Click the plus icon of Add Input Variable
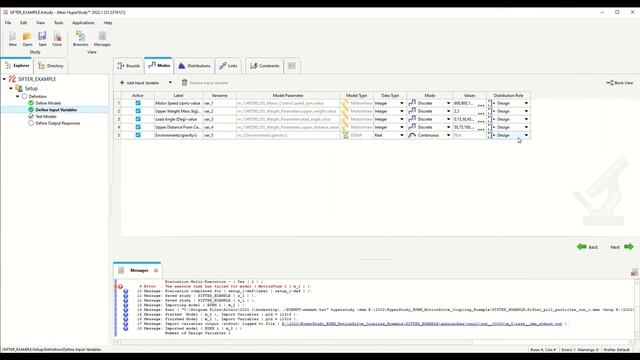Image resolution: width=640 pixels, height=360 pixels. click(x=122, y=82)
